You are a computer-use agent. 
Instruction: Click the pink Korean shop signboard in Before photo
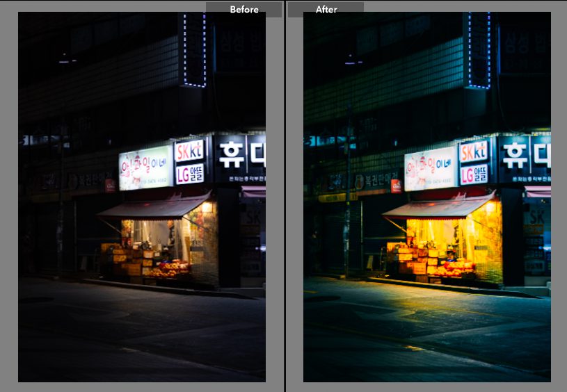click(145, 168)
